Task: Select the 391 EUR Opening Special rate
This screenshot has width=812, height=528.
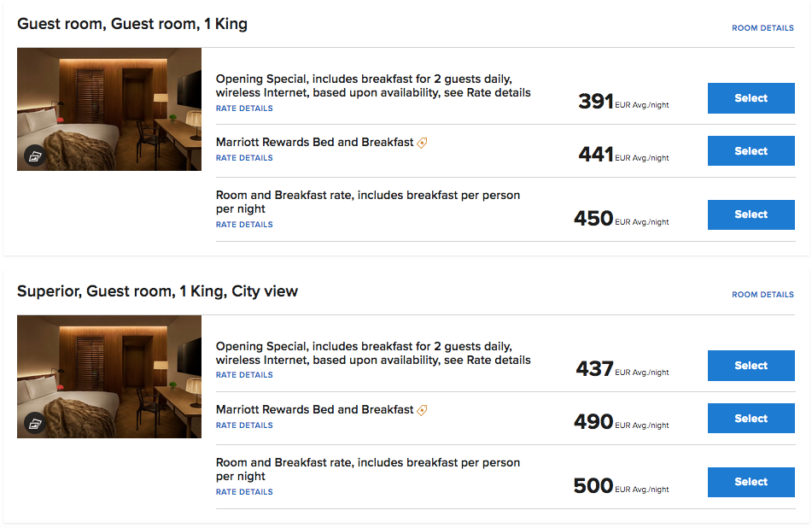Action: click(x=751, y=98)
